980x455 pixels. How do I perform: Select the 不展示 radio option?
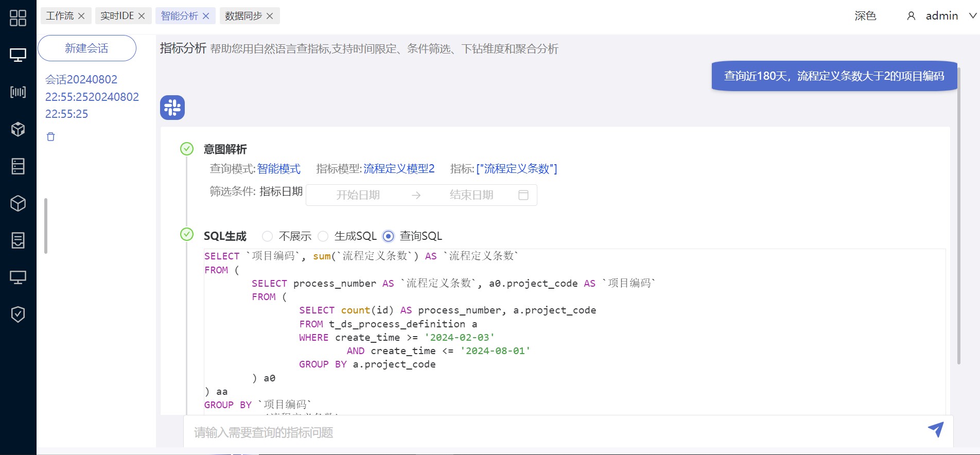pos(267,236)
